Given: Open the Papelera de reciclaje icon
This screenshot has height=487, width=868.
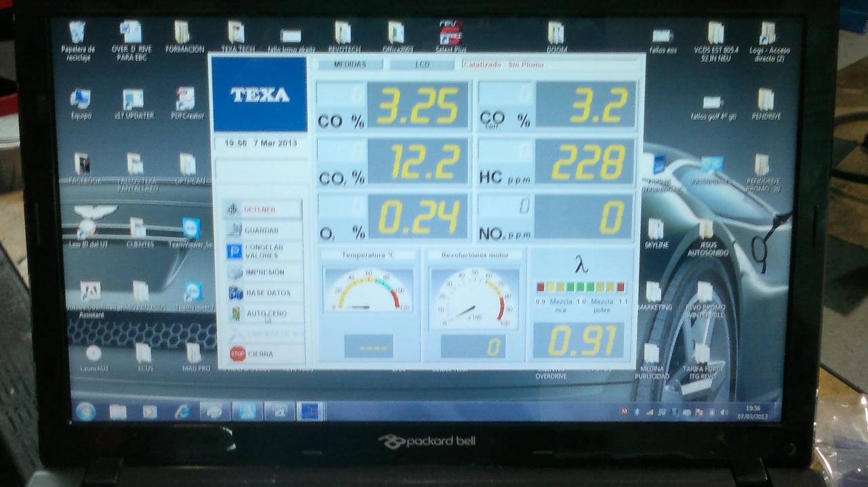Looking at the screenshot, I should click(x=77, y=33).
